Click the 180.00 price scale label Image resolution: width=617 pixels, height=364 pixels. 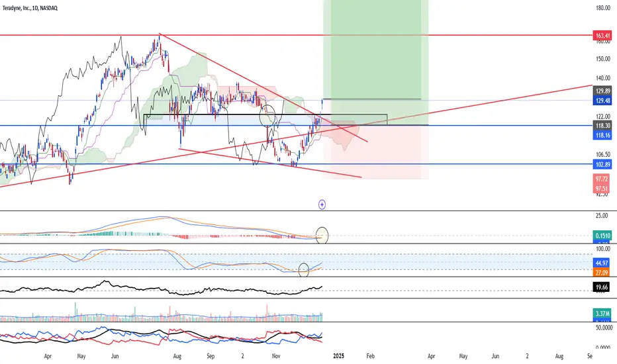point(602,8)
